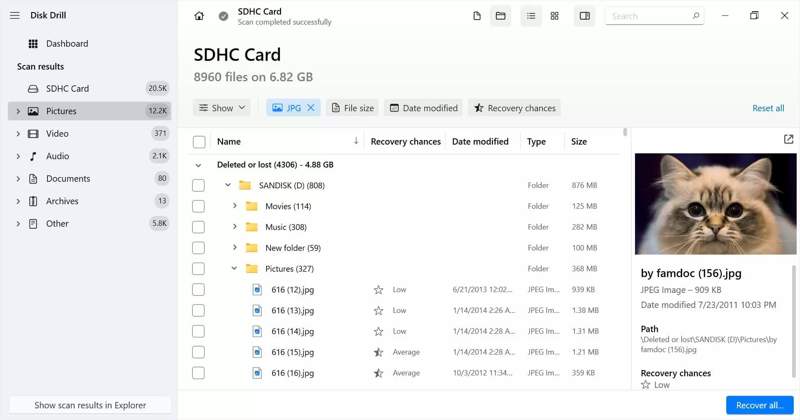Expand Audio category chevron in sidebar
The image size is (800, 420).
click(18, 156)
